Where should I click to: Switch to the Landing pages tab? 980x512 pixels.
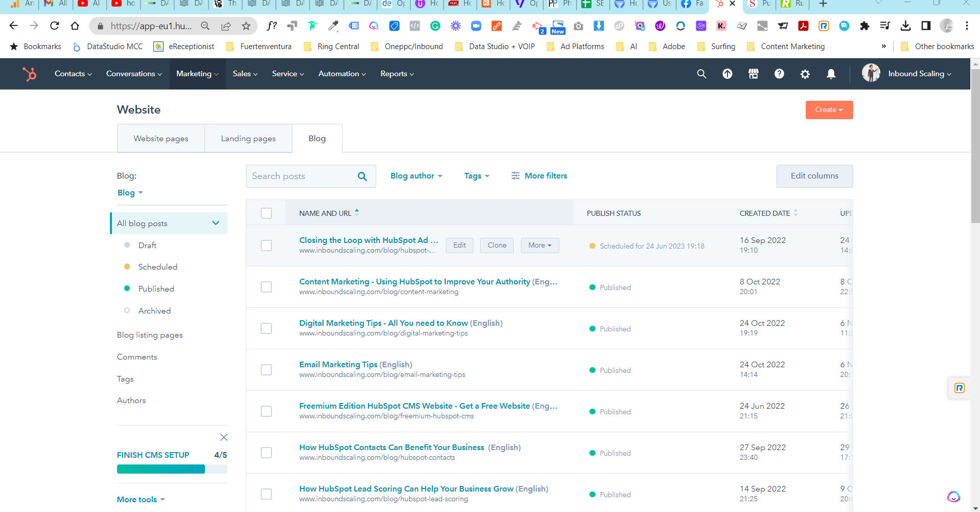248,138
